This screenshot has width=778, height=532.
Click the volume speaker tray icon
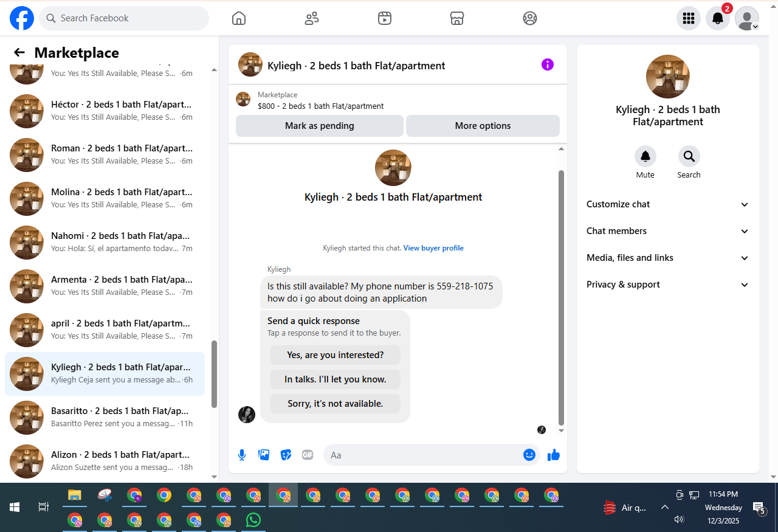tap(679, 519)
